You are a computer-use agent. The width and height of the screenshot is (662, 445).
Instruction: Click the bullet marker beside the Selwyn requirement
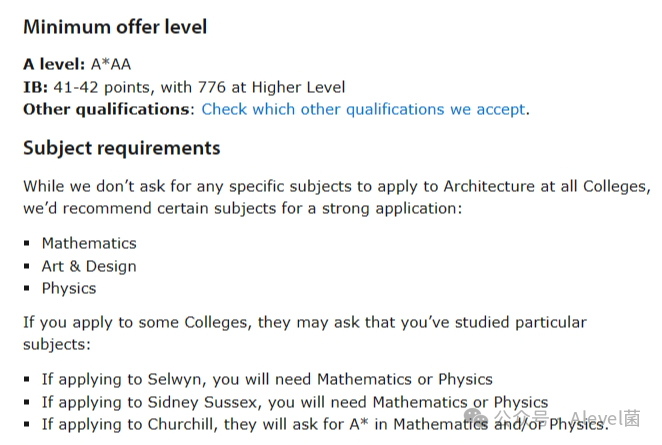[27, 379]
